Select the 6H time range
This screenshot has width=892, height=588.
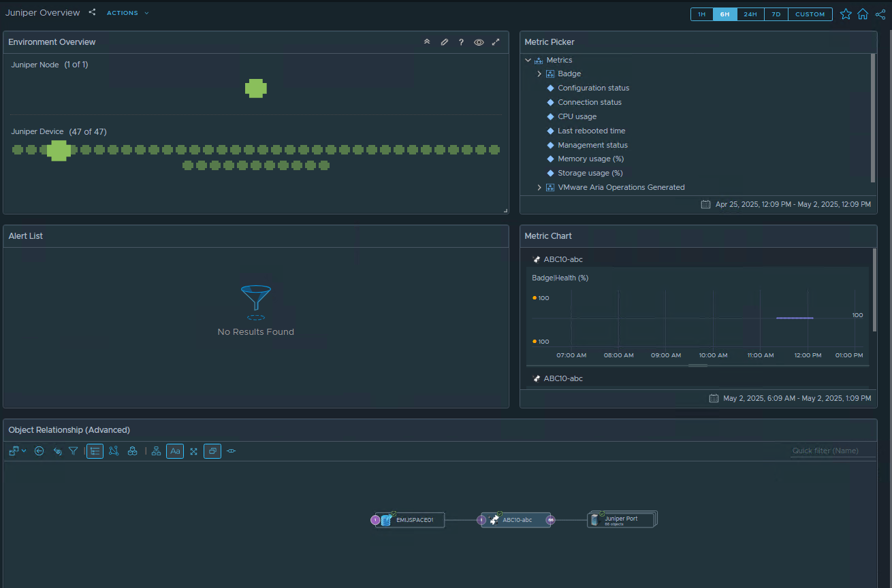point(725,14)
